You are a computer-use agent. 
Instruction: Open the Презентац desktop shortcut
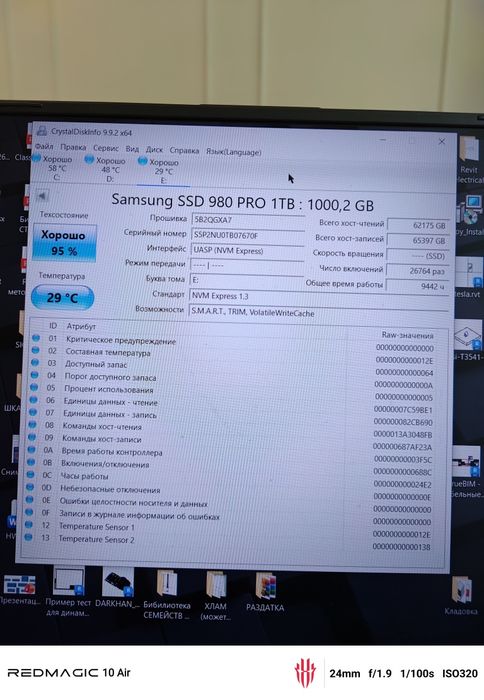(x=20, y=589)
